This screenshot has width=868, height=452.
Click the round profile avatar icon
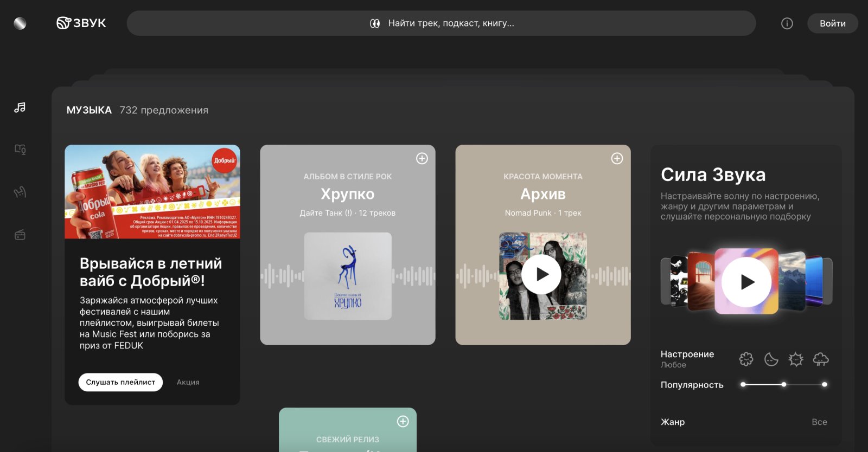(20, 23)
